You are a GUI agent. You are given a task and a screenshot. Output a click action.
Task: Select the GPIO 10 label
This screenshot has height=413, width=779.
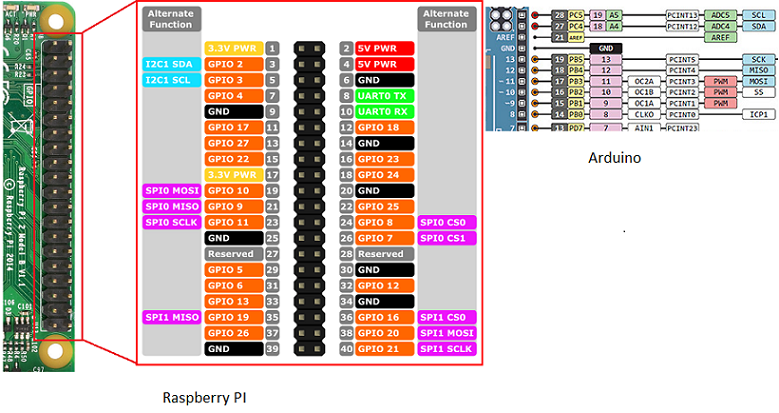coord(234,190)
